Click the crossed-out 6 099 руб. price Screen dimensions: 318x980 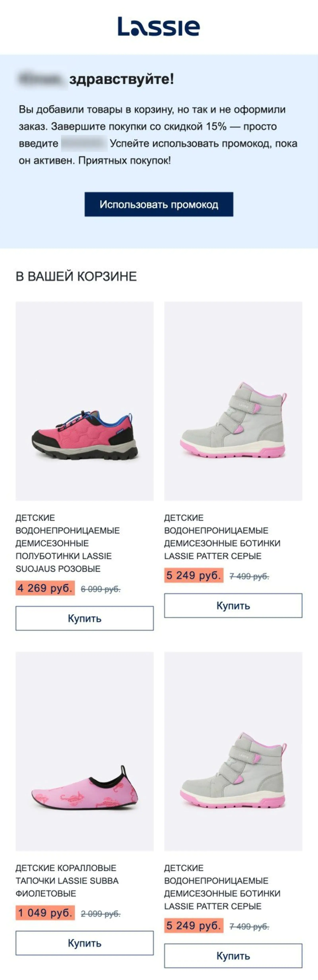(x=101, y=589)
